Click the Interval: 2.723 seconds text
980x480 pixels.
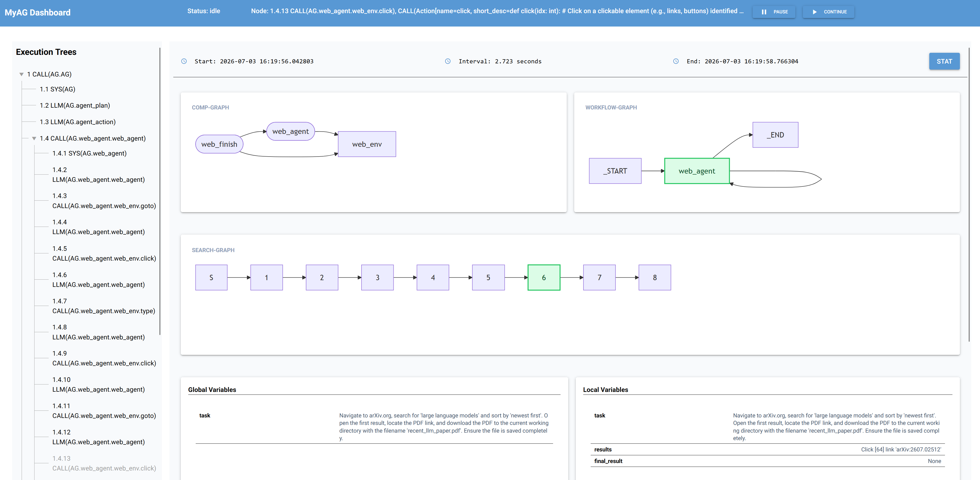pos(500,61)
